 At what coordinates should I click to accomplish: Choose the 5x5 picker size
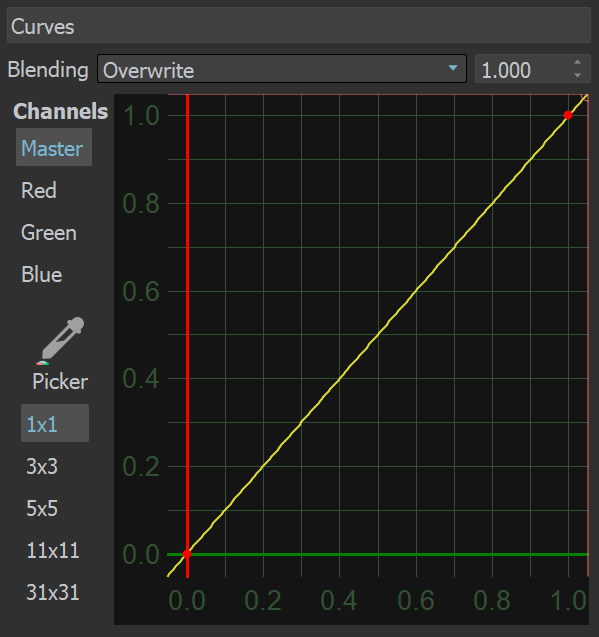tap(42, 508)
